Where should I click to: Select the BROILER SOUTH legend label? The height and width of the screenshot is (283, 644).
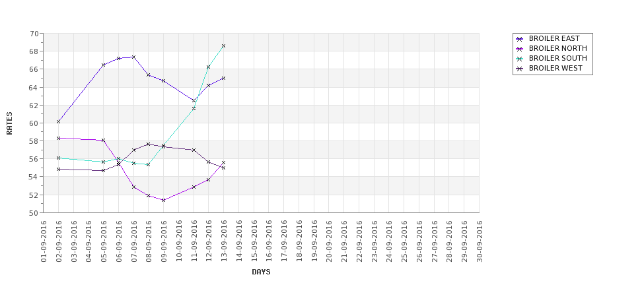tap(557, 58)
